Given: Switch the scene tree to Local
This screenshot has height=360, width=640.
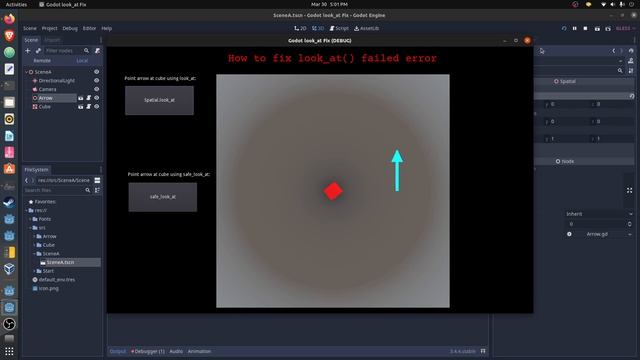Looking at the screenshot, I should [x=82, y=60].
